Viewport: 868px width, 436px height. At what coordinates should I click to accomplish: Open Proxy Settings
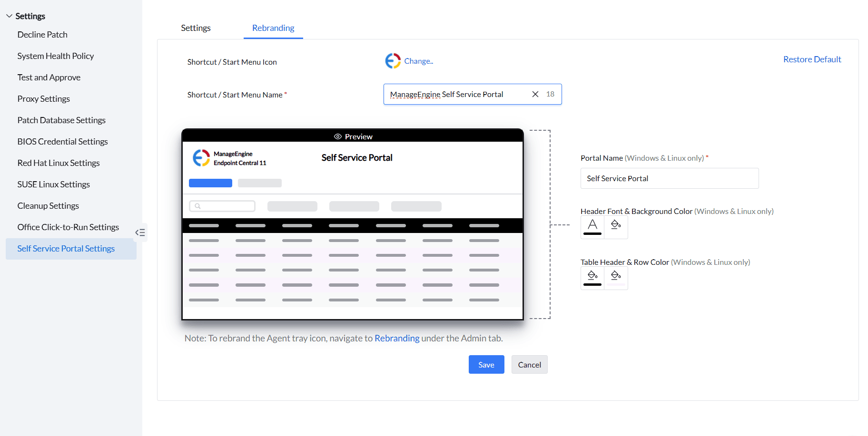(x=44, y=99)
